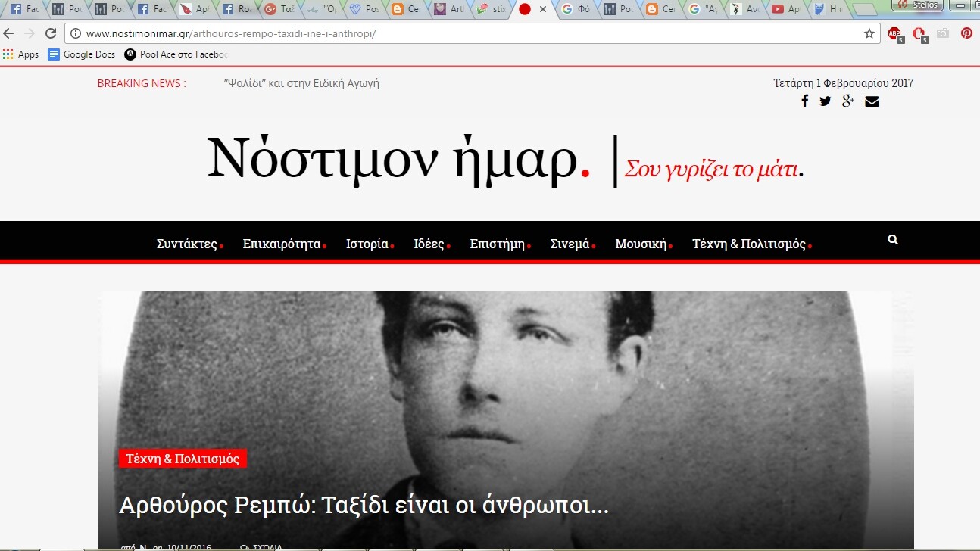This screenshot has height=551, width=980.
Task: Click the slogan Σου γυρίζει το μάτι
Action: click(x=713, y=168)
